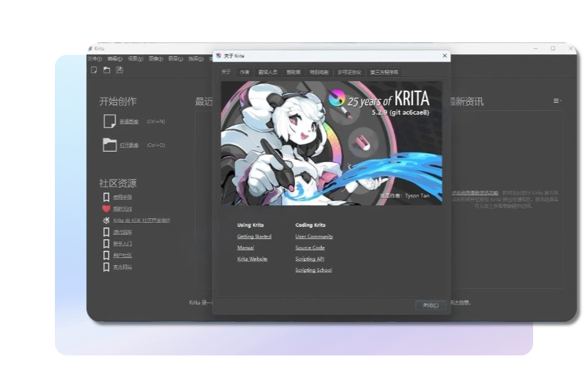Switch to the 作者 tab
The height and width of the screenshot is (392, 588).
244,72
